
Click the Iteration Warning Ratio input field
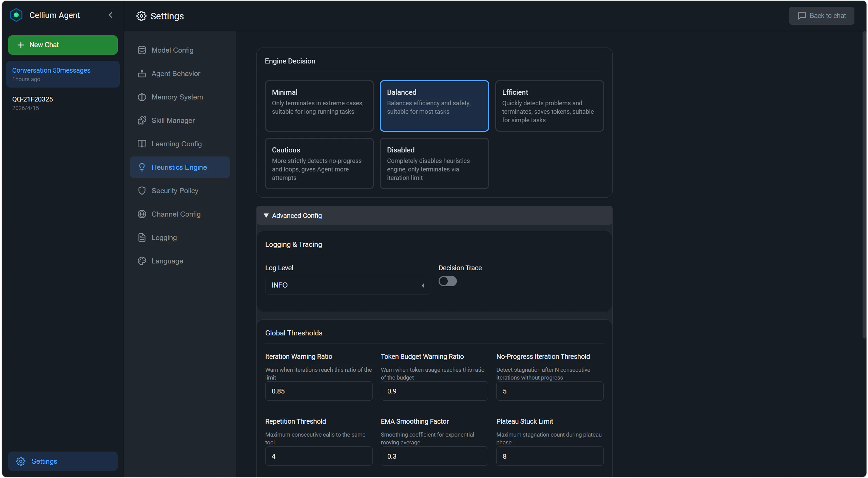click(x=319, y=391)
